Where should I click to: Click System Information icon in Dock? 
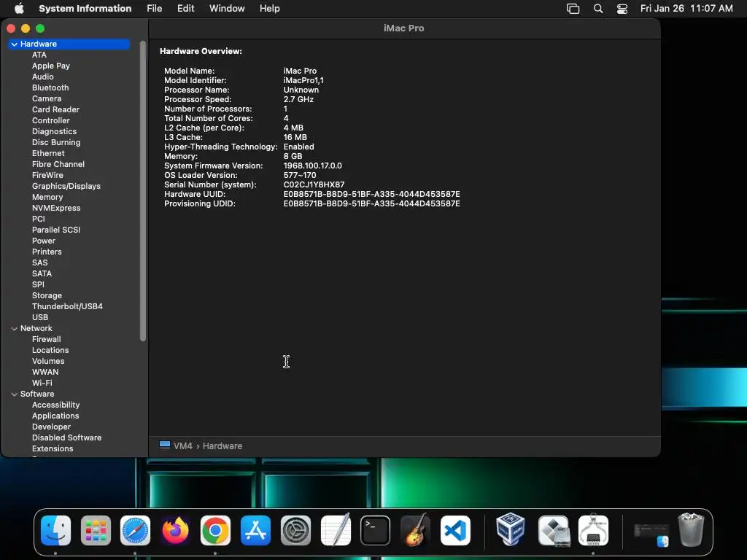(x=593, y=530)
